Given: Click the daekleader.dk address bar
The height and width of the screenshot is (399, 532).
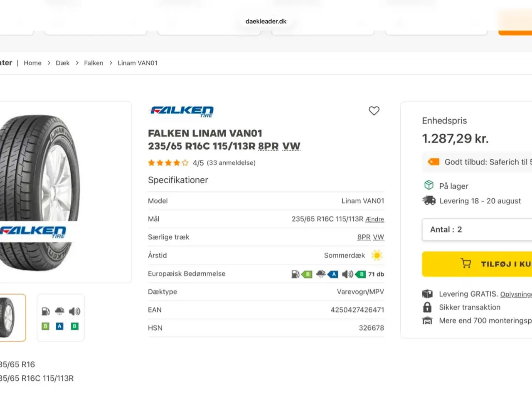Looking at the screenshot, I should point(266,21).
